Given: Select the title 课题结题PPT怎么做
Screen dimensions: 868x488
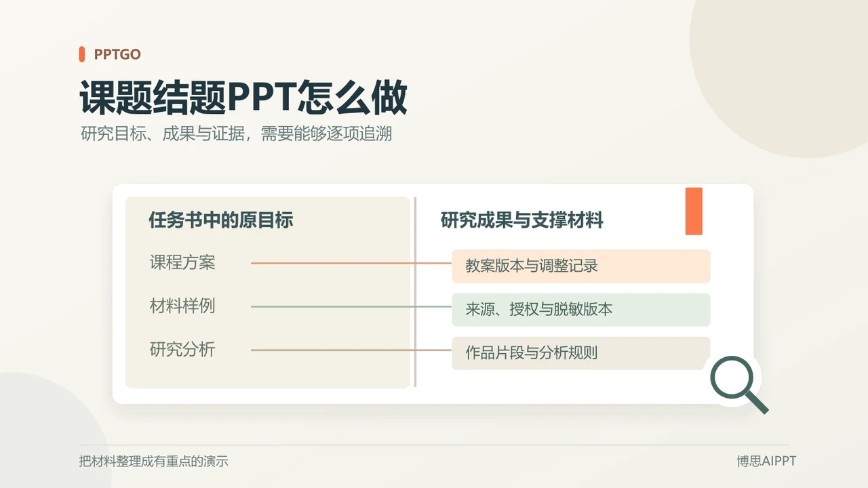Looking at the screenshot, I should 243,98.
